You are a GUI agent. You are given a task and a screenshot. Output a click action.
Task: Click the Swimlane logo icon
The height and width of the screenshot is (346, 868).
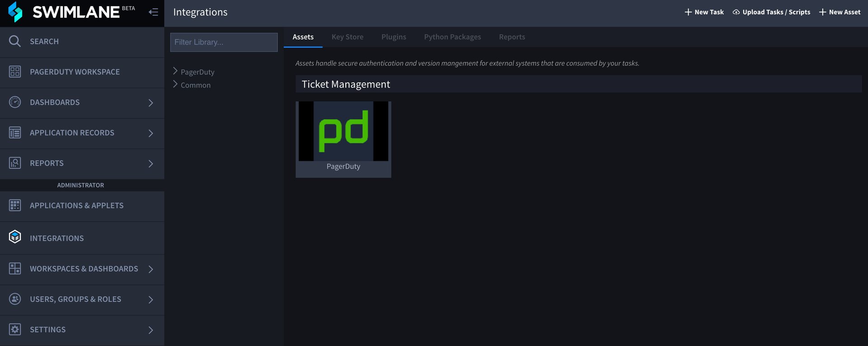click(15, 12)
